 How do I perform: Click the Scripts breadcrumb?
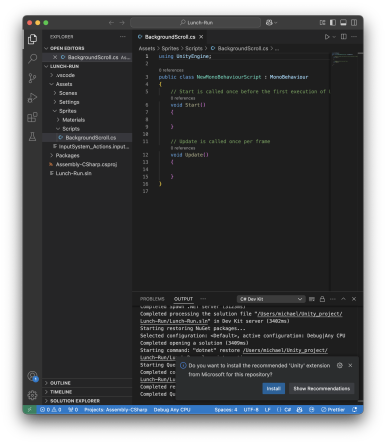tap(194, 49)
